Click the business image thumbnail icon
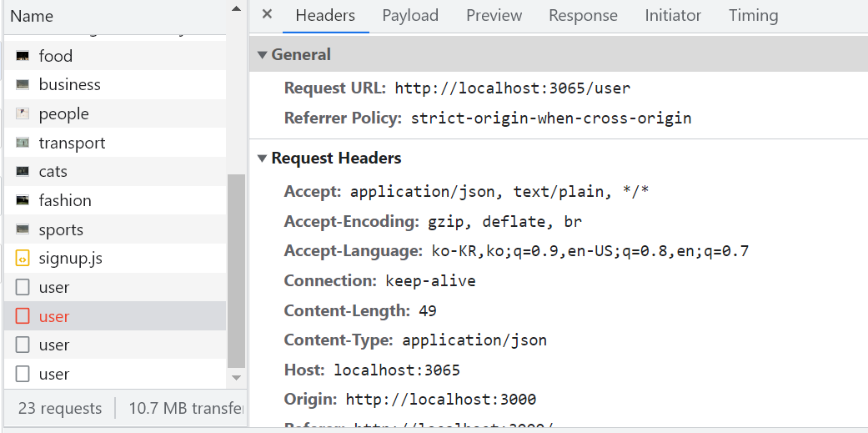The image size is (868, 433). (x=23, y=85)
